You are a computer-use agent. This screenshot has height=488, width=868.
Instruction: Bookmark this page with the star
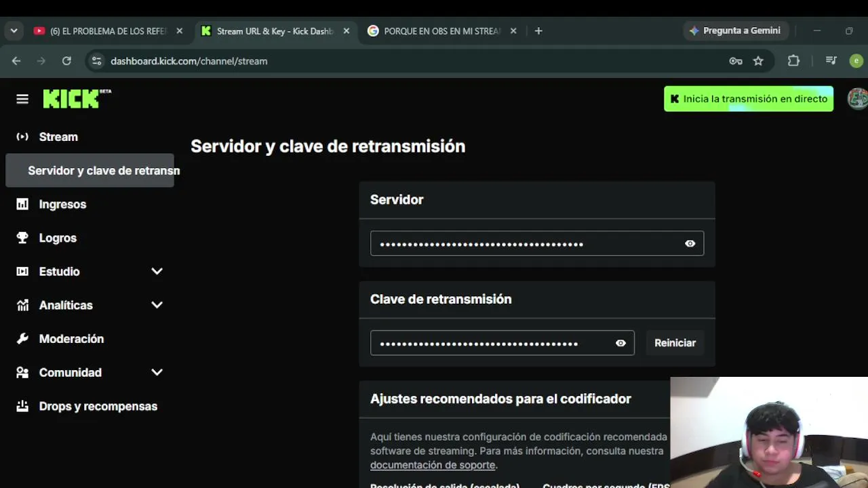point(758,61)
